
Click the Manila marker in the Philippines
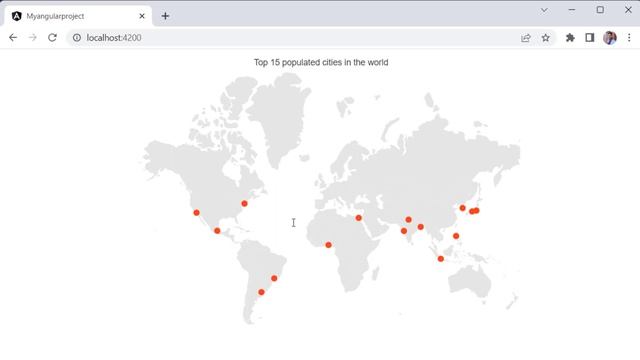[456, 236]
